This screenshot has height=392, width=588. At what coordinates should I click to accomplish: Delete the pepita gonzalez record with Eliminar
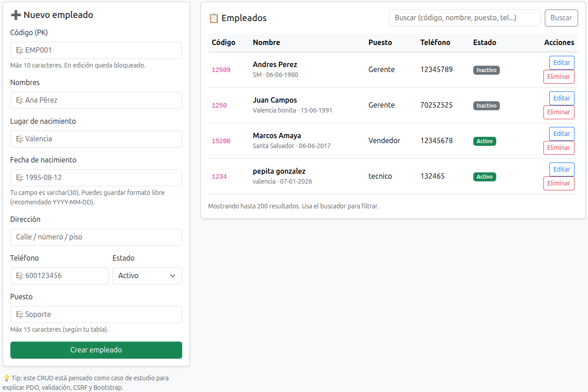click(x=559, y=183)
